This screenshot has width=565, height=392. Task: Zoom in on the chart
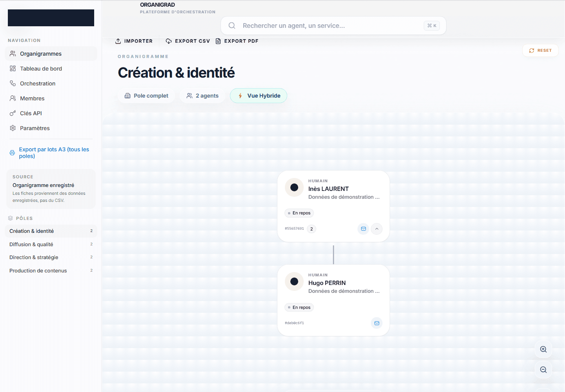coord(543,349)
